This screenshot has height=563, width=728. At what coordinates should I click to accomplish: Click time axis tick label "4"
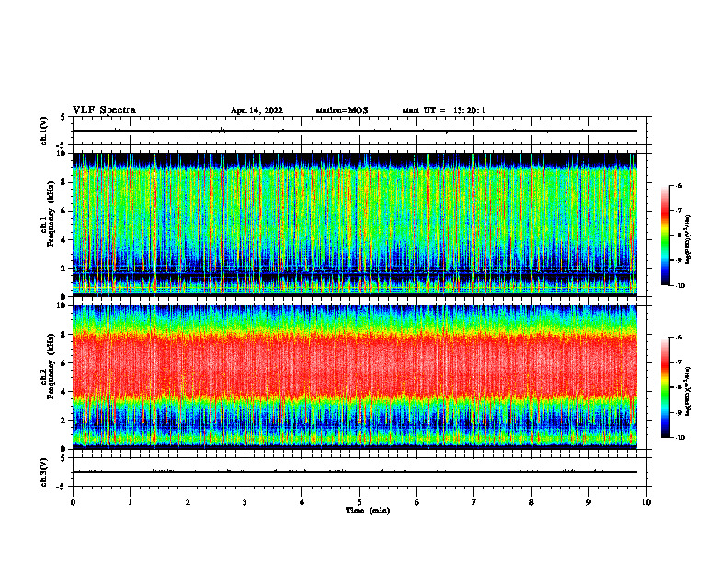point(302,502)
